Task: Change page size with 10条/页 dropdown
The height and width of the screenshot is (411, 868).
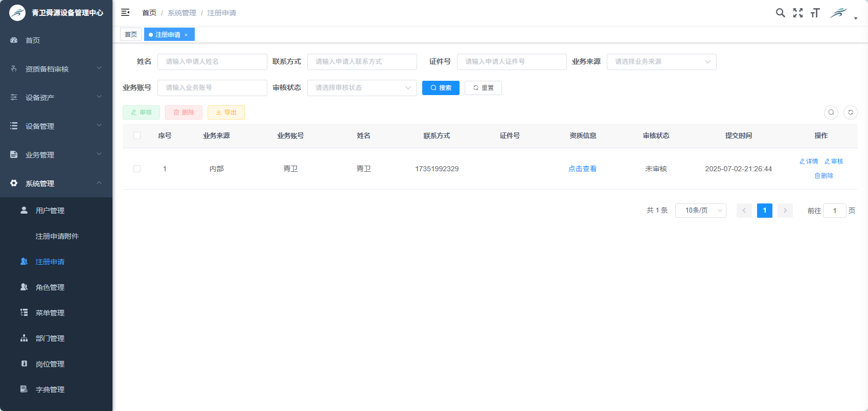Action: coord(700,211)
